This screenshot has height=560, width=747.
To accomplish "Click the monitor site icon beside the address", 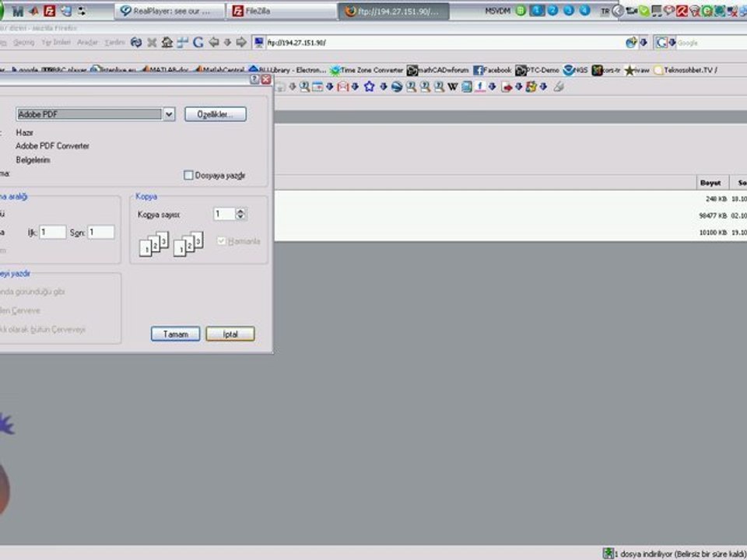I will click(x=259, y=43).
